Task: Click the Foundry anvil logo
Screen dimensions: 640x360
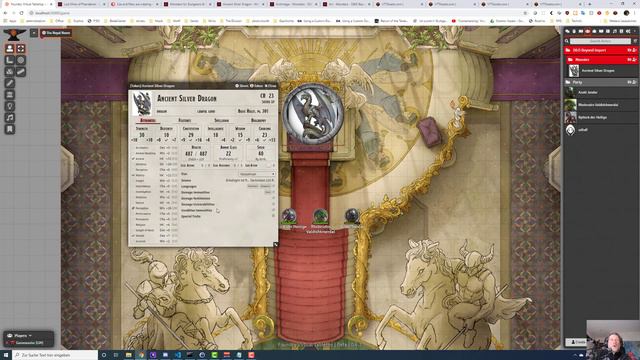Action: [x=14, y=34]
